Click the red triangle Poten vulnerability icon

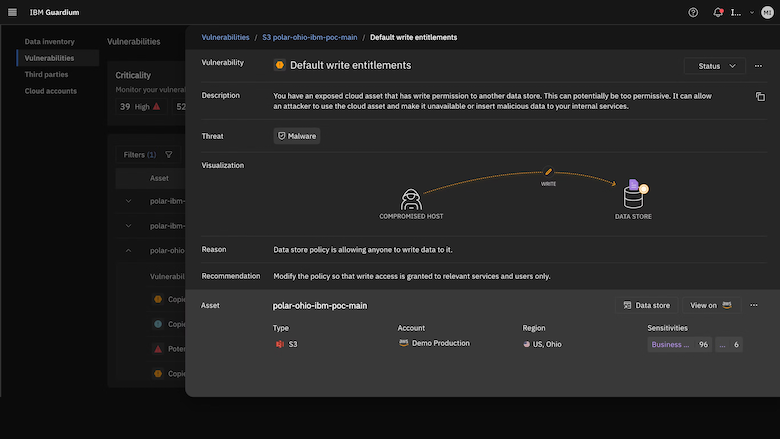(x=158, y=349)
